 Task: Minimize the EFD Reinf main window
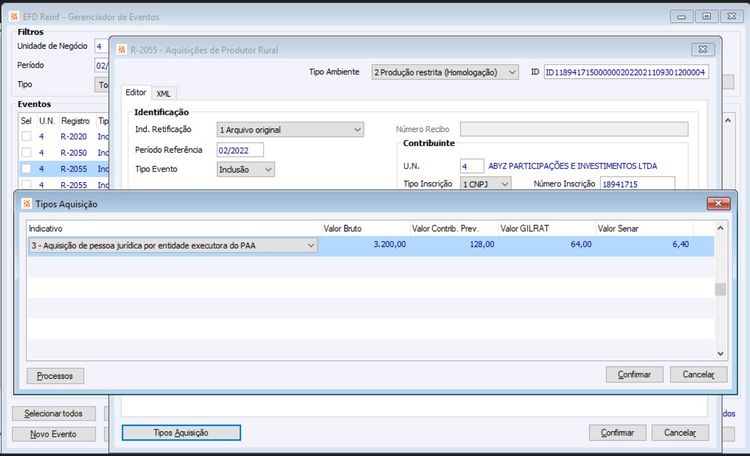coord(682,17)
